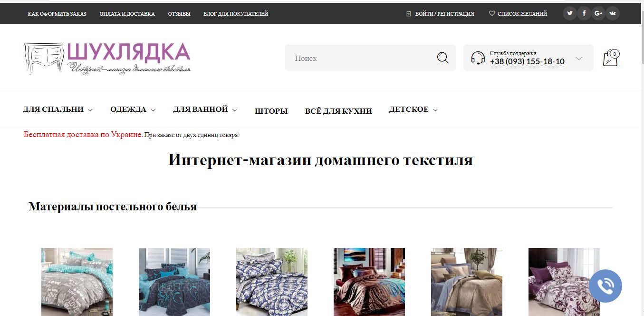
Task: Open the Google Plus social icon
Action: coord(598,13)
